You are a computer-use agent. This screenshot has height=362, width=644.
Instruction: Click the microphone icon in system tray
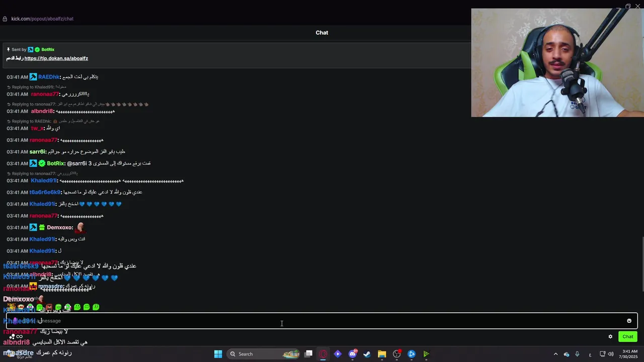coord(577,354)
